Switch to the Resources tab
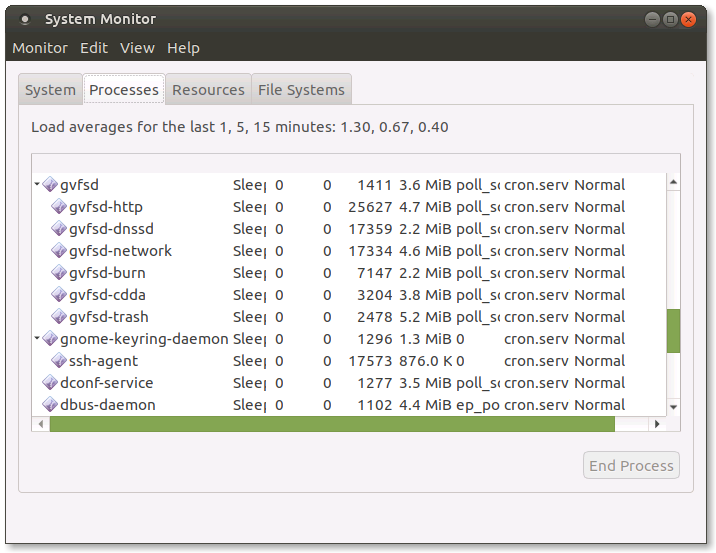 (x=208, y=90)
